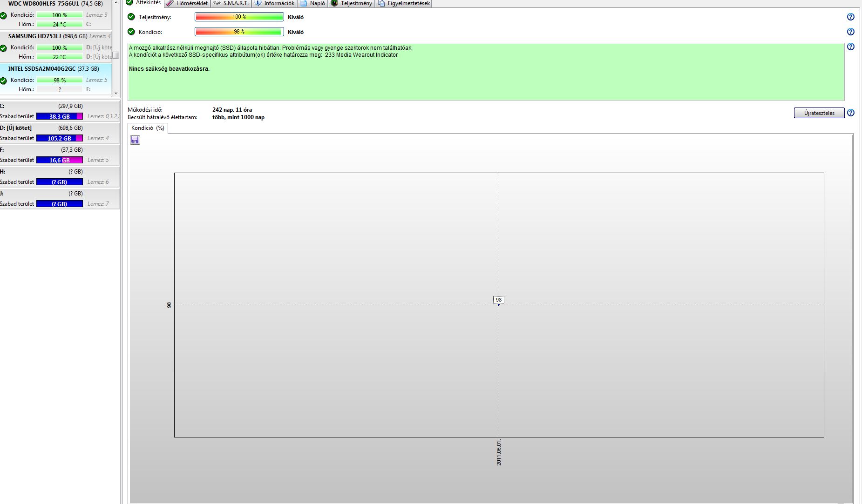Image resolution: width=862 pixels, height=504 pixels.
Task: Click the green check icon beside Teljesítmény
Action: coord(131,17)
